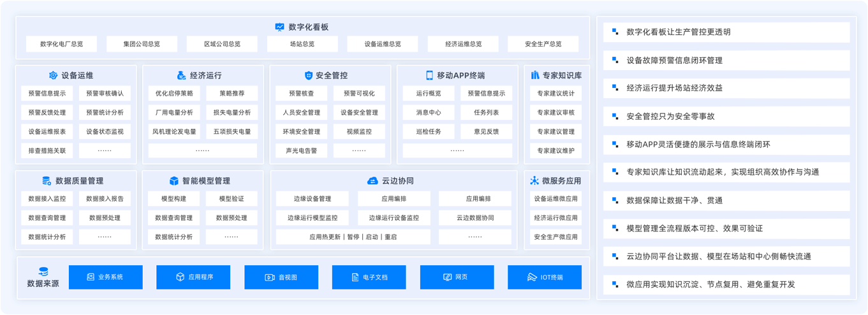This screenshot has width=868, height=315.
Task: Click the 微服务应用 header icon
Action: [x=535, y=181]
